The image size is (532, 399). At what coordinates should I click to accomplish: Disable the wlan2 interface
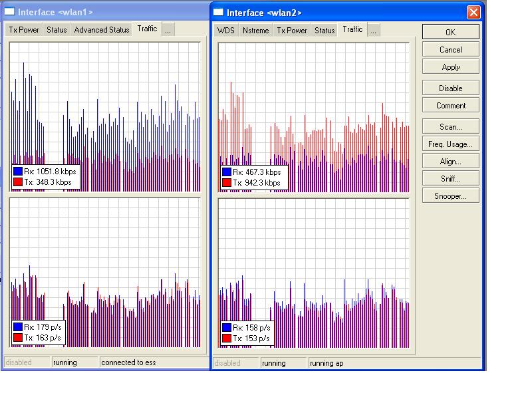(451, 88)
